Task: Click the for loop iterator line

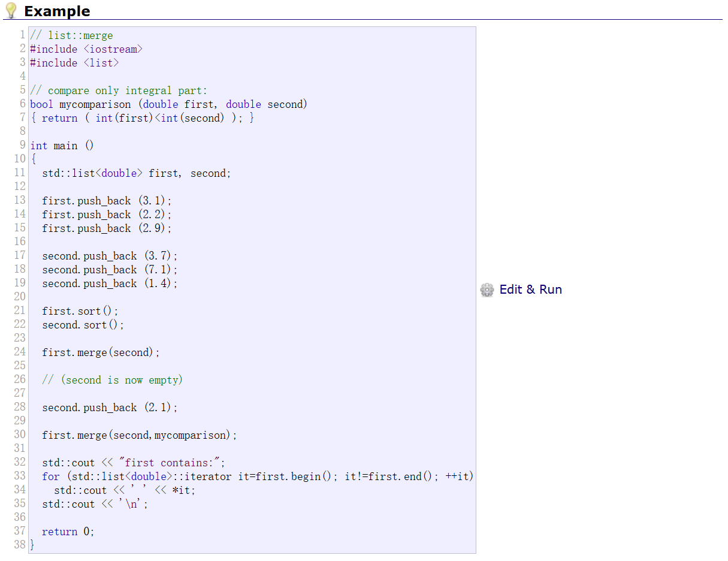Action: pyautogui.click(x=258, y=476)
